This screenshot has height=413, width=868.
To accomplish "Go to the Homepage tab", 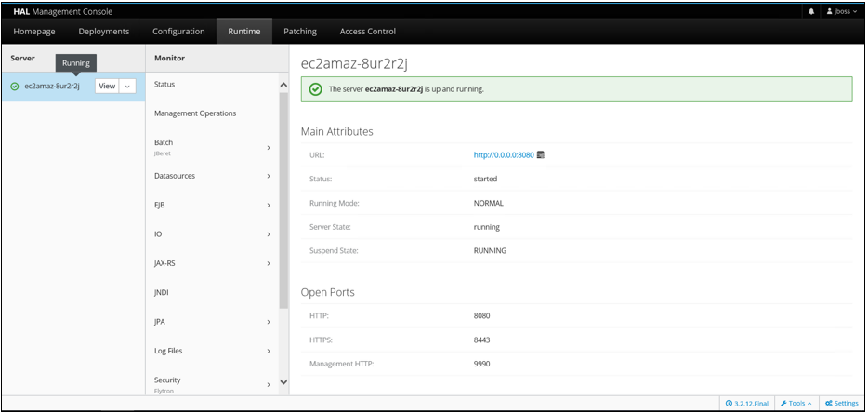I will coord(34,31).
